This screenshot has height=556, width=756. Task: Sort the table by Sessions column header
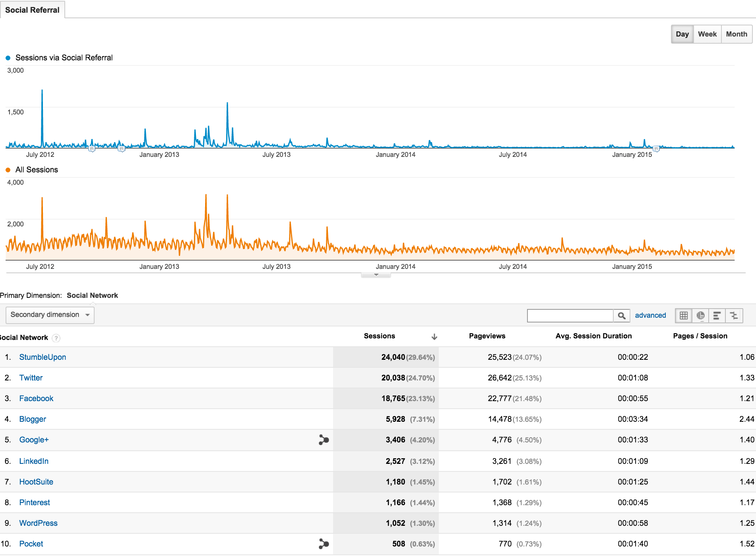(x=379, y=336)
